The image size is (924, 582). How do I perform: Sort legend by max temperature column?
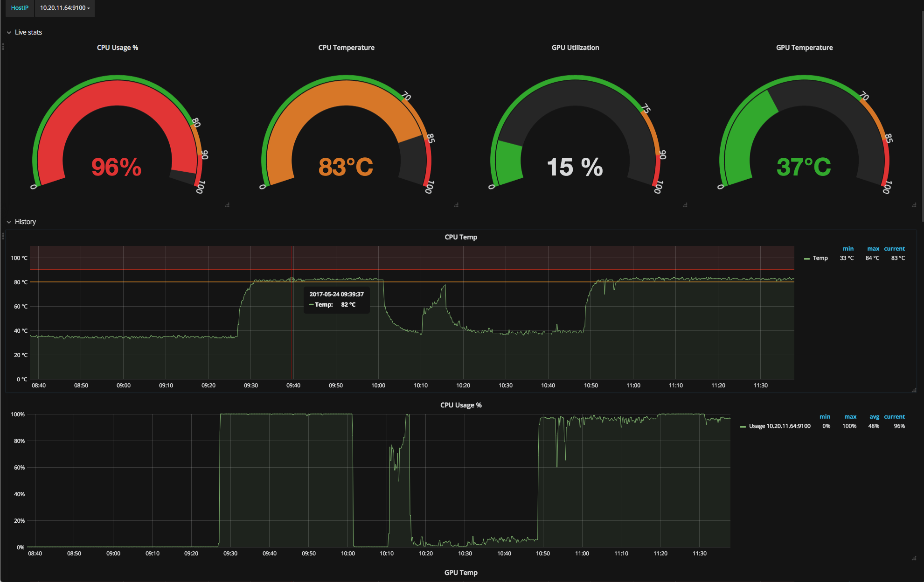tap(873, 248)
